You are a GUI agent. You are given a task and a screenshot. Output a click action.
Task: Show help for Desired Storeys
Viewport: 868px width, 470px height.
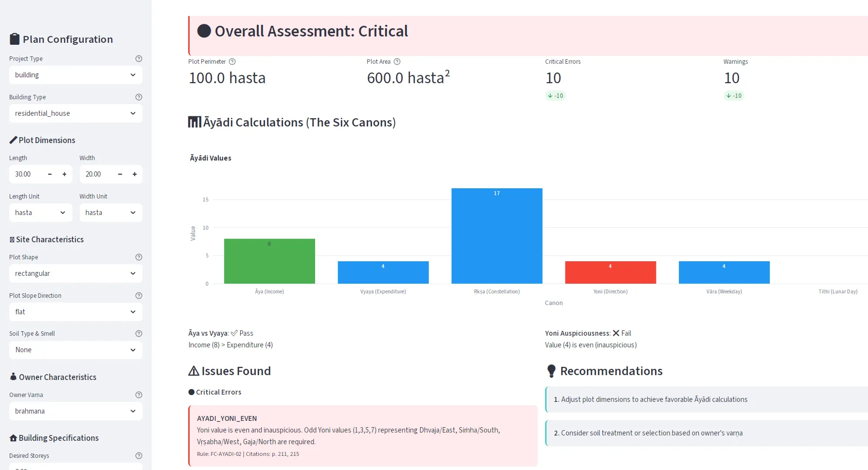(x=139, y=455)
